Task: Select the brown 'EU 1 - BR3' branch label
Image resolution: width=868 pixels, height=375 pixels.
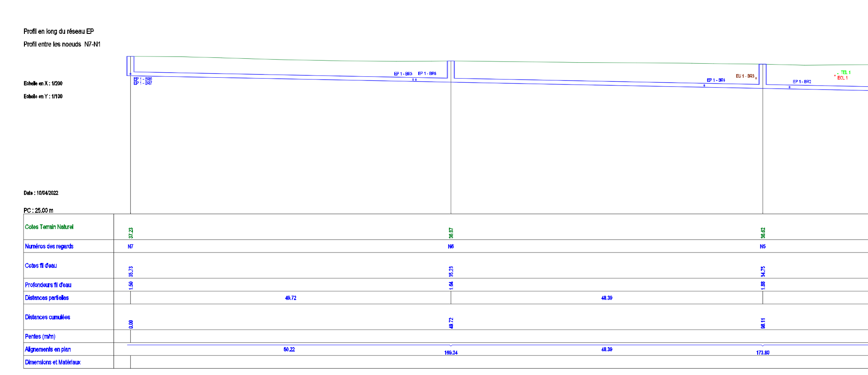Action: point(745,76)
